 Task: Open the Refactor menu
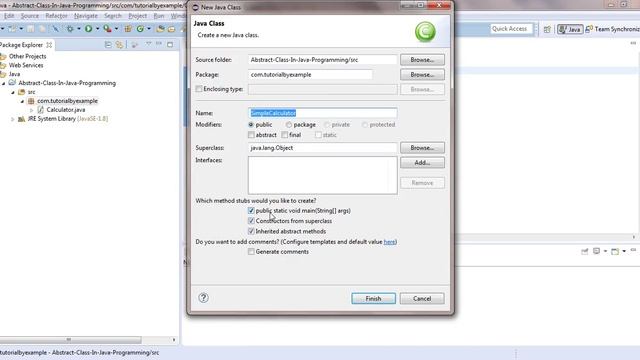[x=56, y=16]
